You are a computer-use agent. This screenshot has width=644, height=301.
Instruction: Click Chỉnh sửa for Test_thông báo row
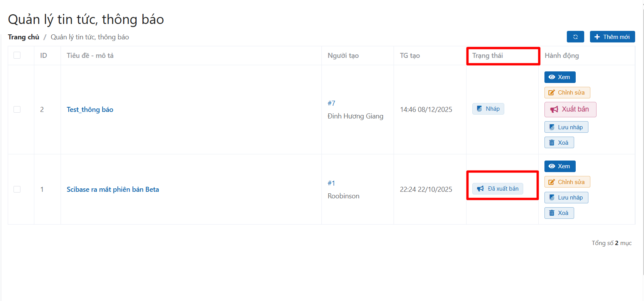point(567,93)
